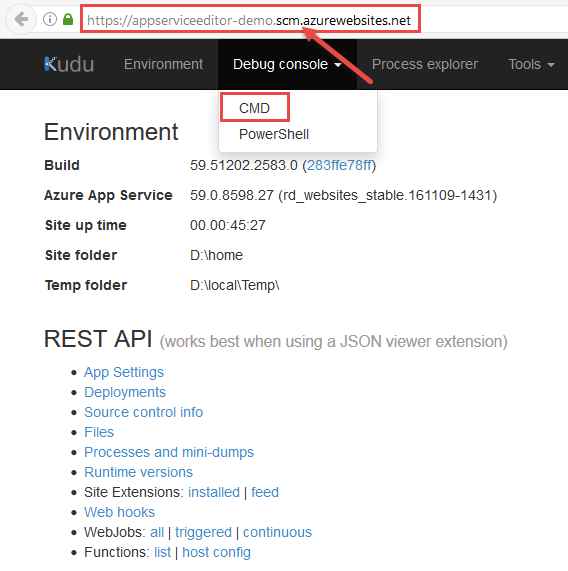Open Process explorer in navbar
Screen dimensions: 568x571
click(x=425, y=64)
